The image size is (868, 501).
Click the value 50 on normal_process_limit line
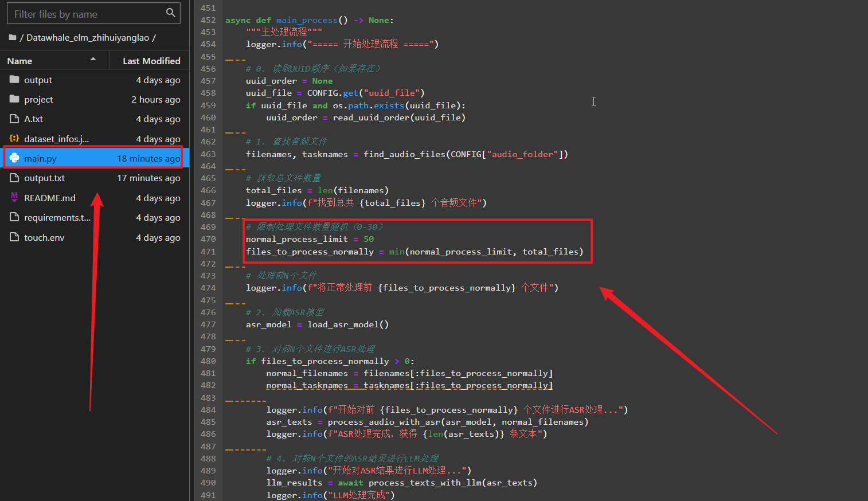(x=369, y=239)
